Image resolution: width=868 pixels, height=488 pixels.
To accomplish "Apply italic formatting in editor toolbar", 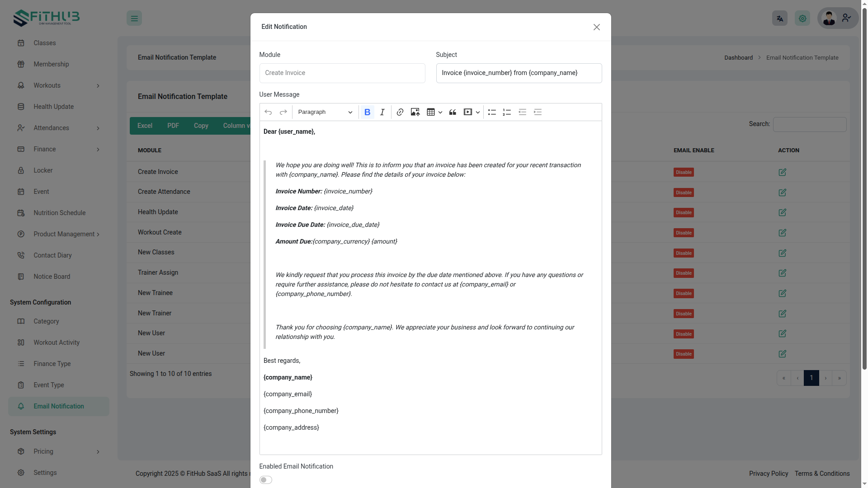I will 382,112.
